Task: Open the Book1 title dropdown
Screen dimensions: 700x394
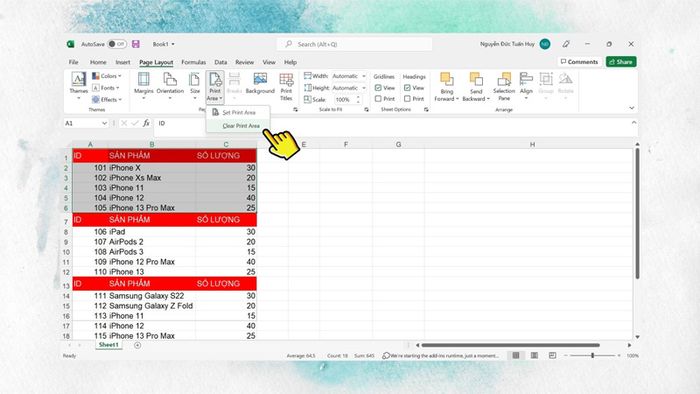Action: 173,44
